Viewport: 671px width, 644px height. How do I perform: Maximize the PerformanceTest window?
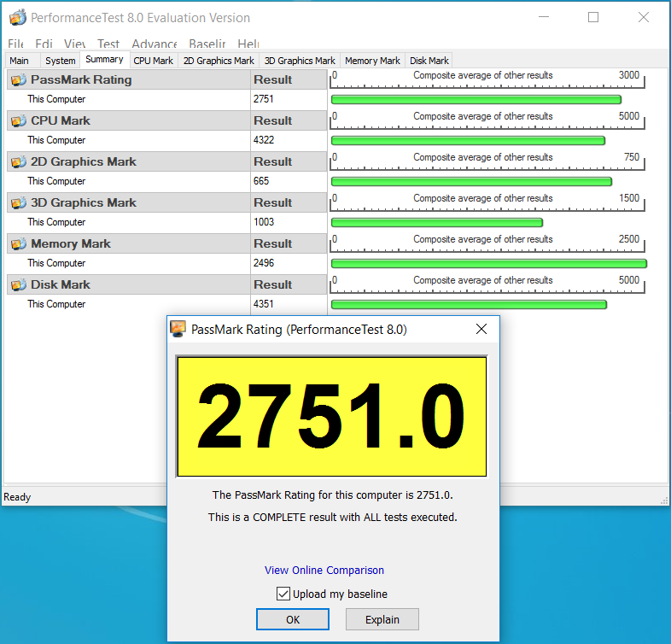click(x=593, y=17)
